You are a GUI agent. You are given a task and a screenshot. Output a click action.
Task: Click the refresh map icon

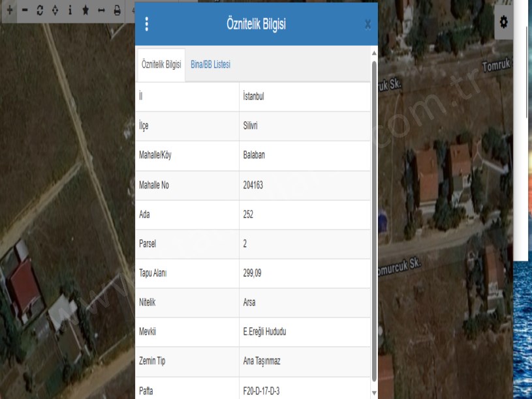(x=40, y=10)
